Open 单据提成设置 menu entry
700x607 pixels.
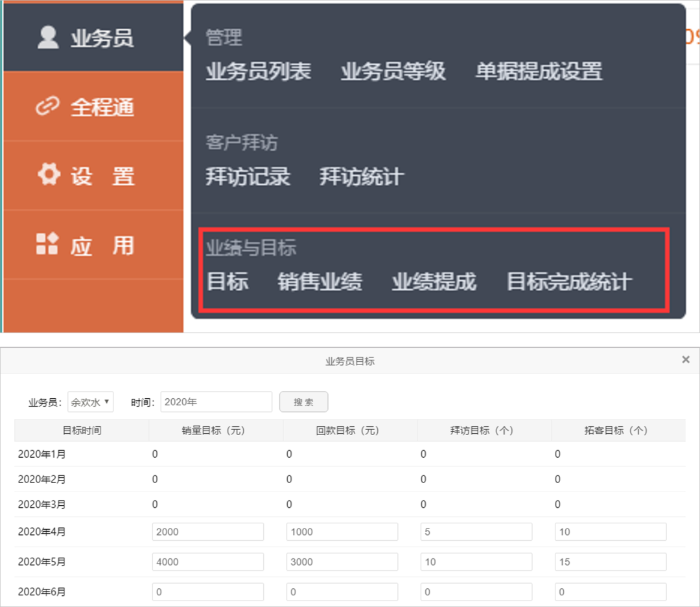(x=539, y=71)
